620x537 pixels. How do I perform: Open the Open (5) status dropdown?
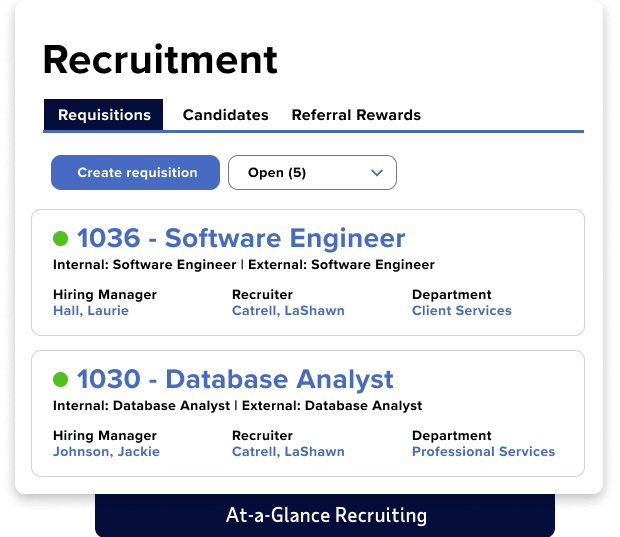point(312,173)
